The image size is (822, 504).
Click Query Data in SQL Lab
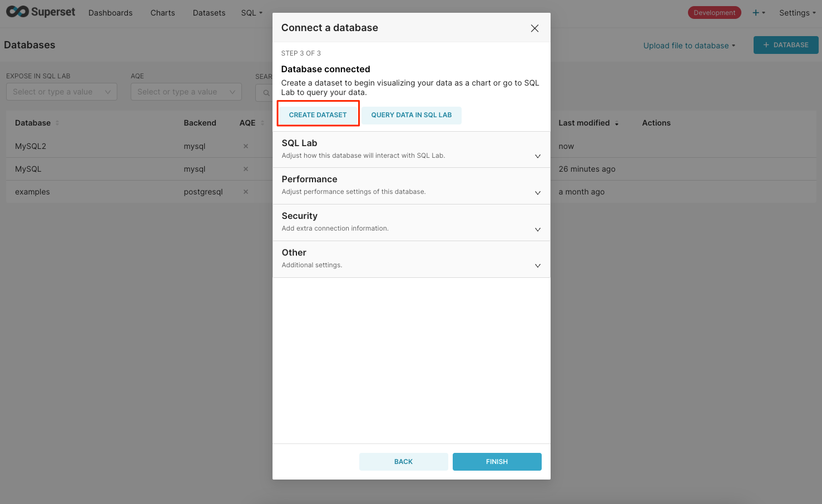412,115
